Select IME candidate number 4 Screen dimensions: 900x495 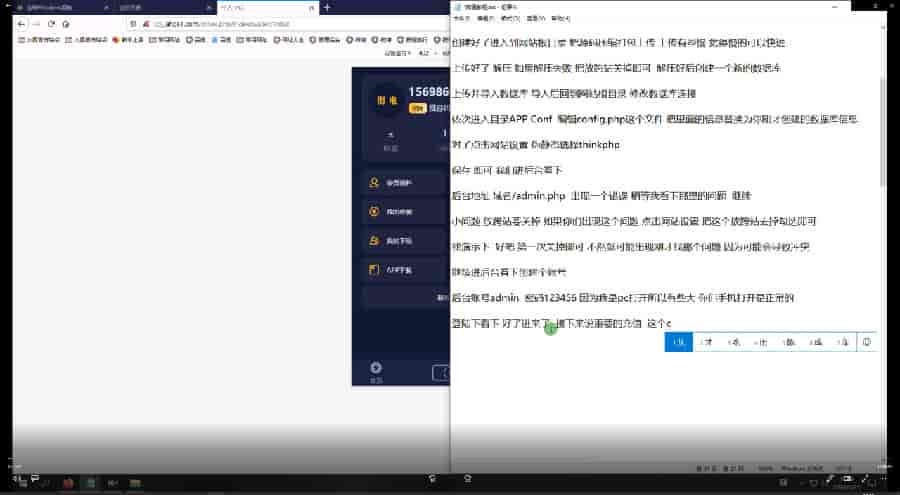(x=761, y=342)
